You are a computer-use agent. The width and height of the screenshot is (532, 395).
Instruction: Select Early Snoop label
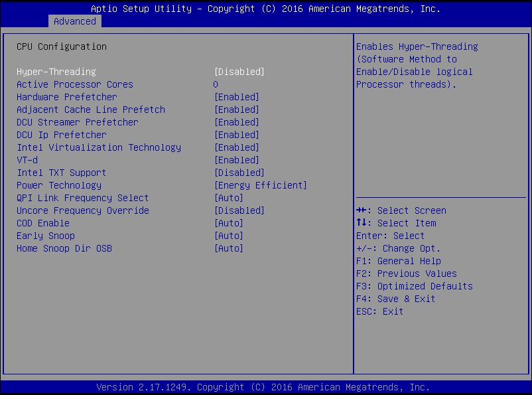pyautogui.click(x=46, y=236)
